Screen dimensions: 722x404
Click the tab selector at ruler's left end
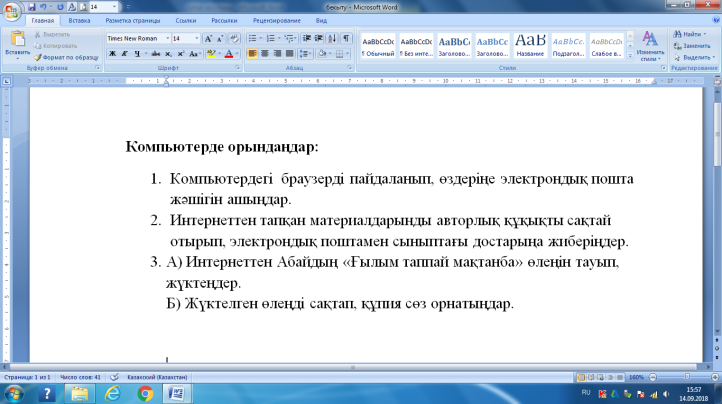[6, 81]
